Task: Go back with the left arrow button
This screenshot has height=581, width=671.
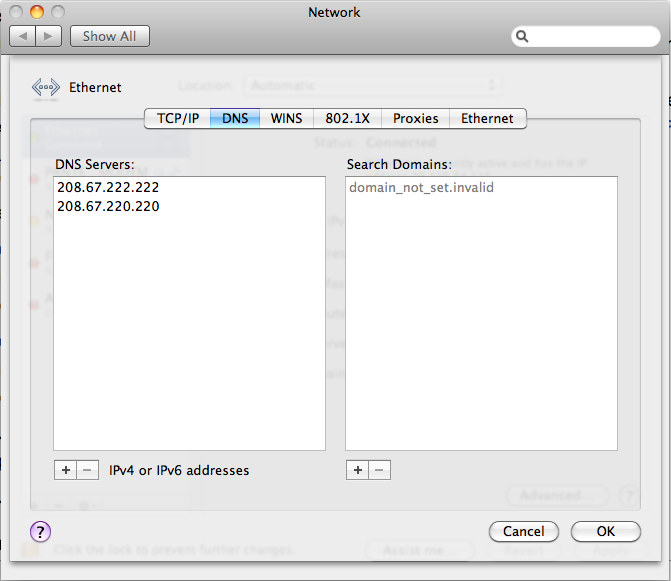Action: coord(23,36)
